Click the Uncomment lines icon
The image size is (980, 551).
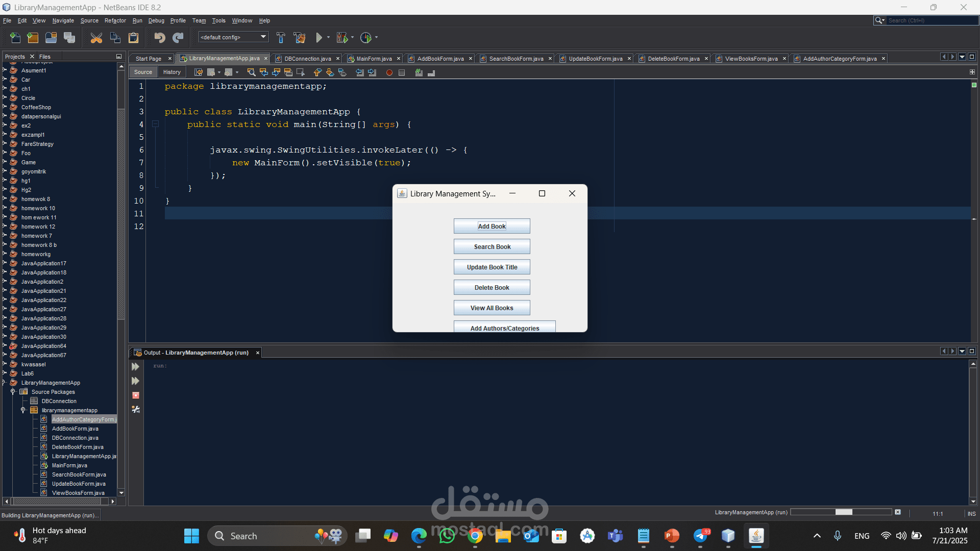coord(431,72)
